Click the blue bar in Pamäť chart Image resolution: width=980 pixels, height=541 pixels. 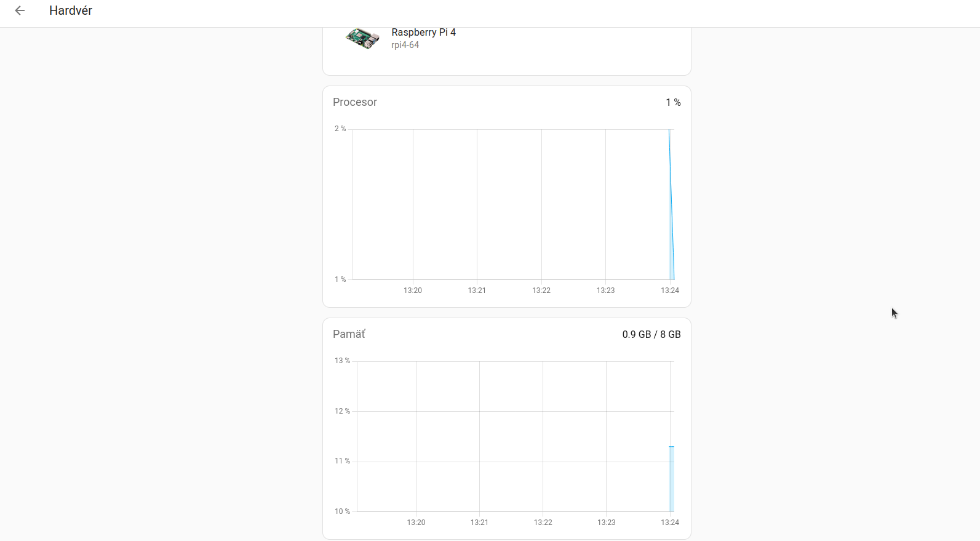coord(672,479)
